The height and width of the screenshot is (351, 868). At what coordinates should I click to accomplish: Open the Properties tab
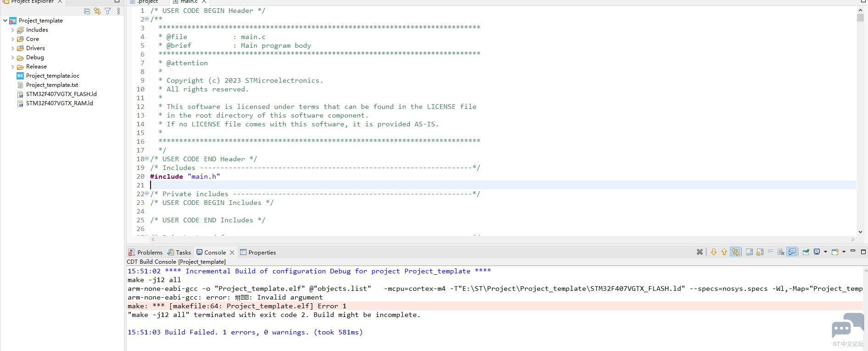pos(258,252)
